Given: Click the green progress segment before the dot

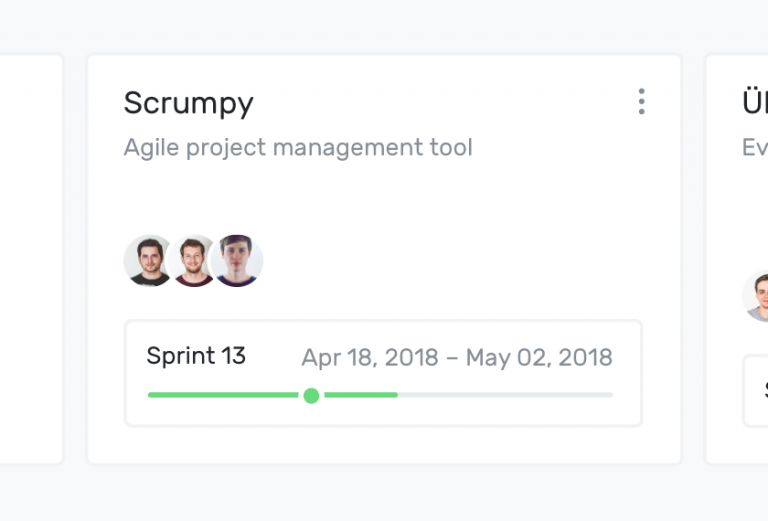Looking at the screenshot, I should tap(223, 395).
